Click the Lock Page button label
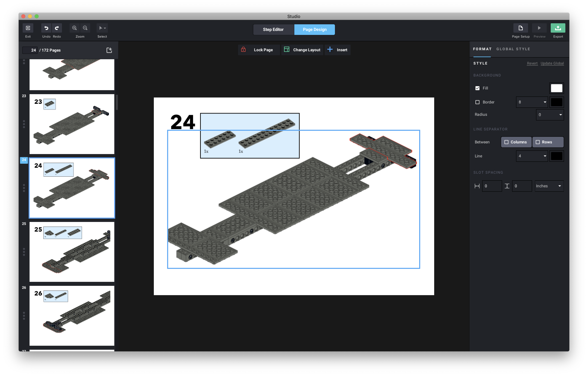This screenshot has width=588, height=376. coord(263,50)
